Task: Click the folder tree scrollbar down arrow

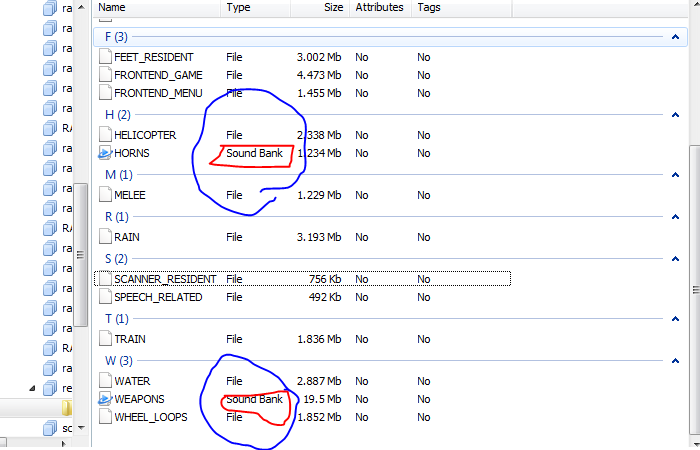Action: coord(81,428)
